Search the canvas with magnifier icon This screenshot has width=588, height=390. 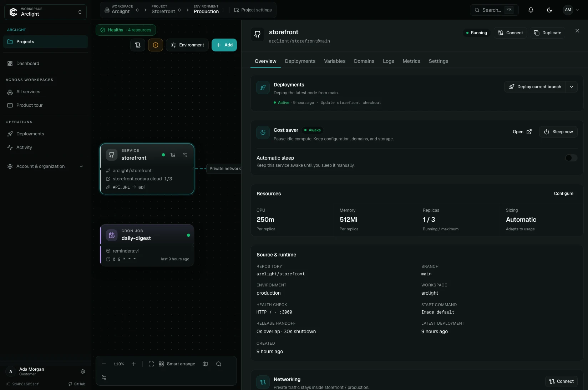(x=219, y=364)
